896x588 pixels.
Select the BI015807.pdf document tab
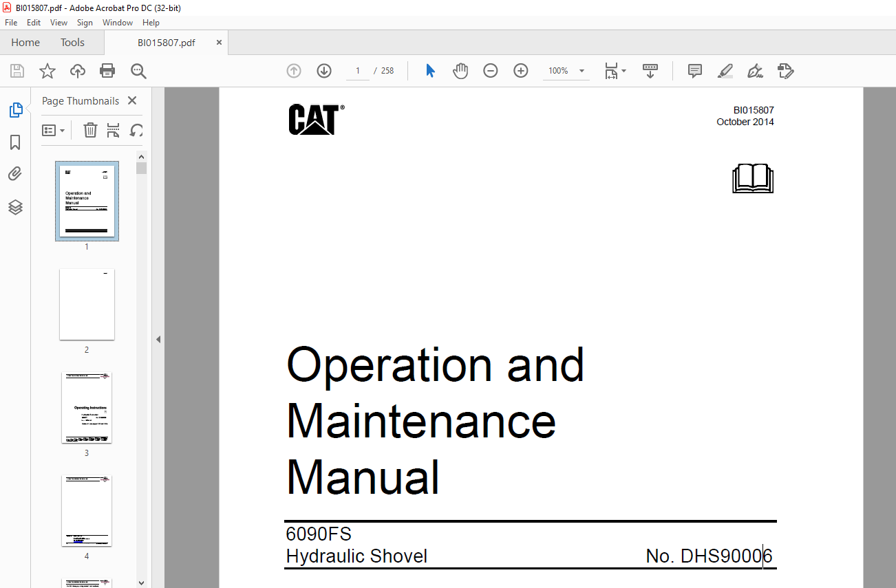pyautogui.click(x=167, y=43)
